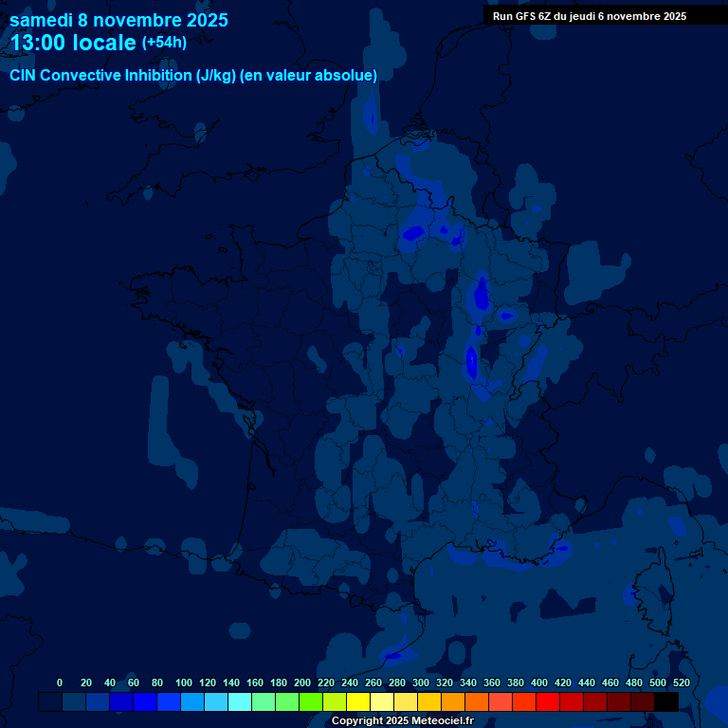Image resolution: width=728 pixels, height=728 pixels.
Task: Click the 0 label on the legend scale
Action: (60, 682)
